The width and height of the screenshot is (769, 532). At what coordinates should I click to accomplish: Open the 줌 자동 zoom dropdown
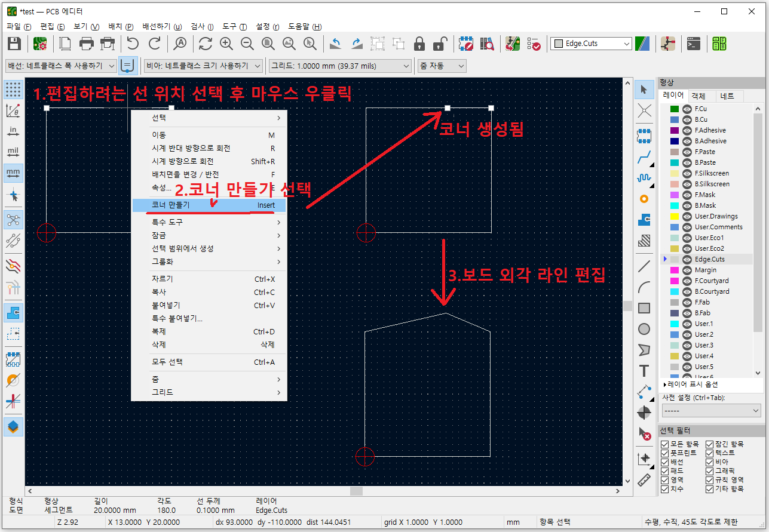442,66
